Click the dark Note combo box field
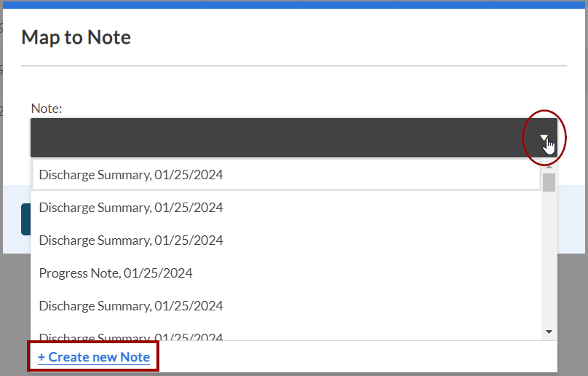The image size is (588, 376). (277, 138)
